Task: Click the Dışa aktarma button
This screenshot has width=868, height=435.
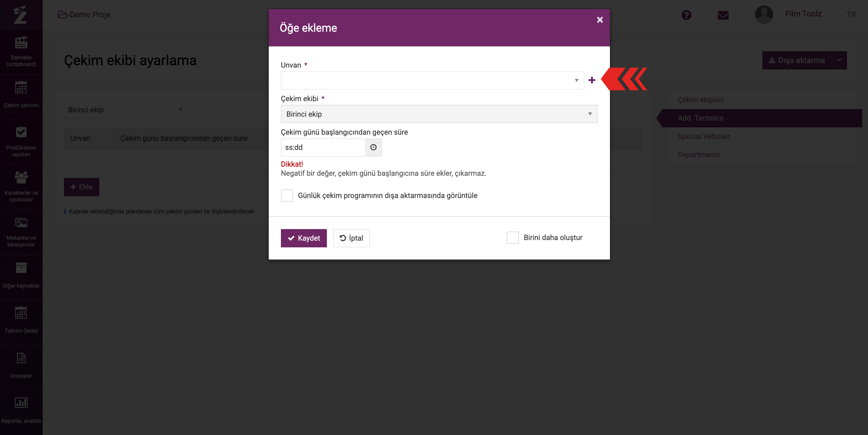Action: tap(797, 60)
